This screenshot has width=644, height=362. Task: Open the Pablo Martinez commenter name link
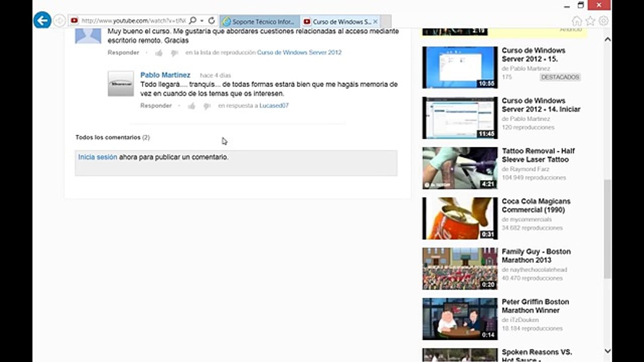165,75
